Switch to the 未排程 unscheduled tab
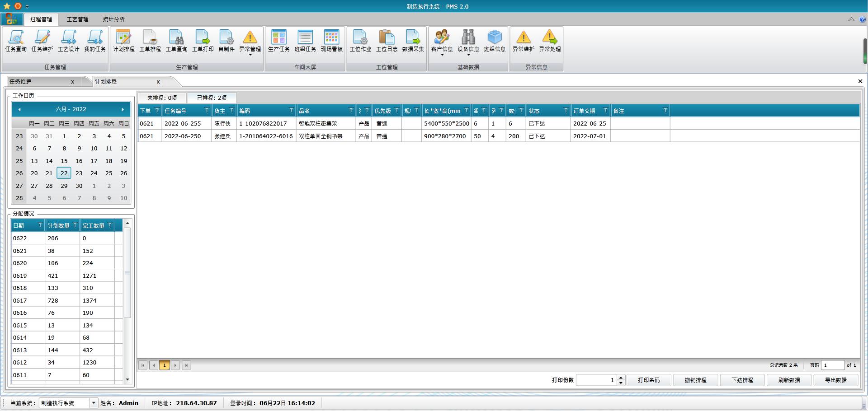 coord(162,98)
